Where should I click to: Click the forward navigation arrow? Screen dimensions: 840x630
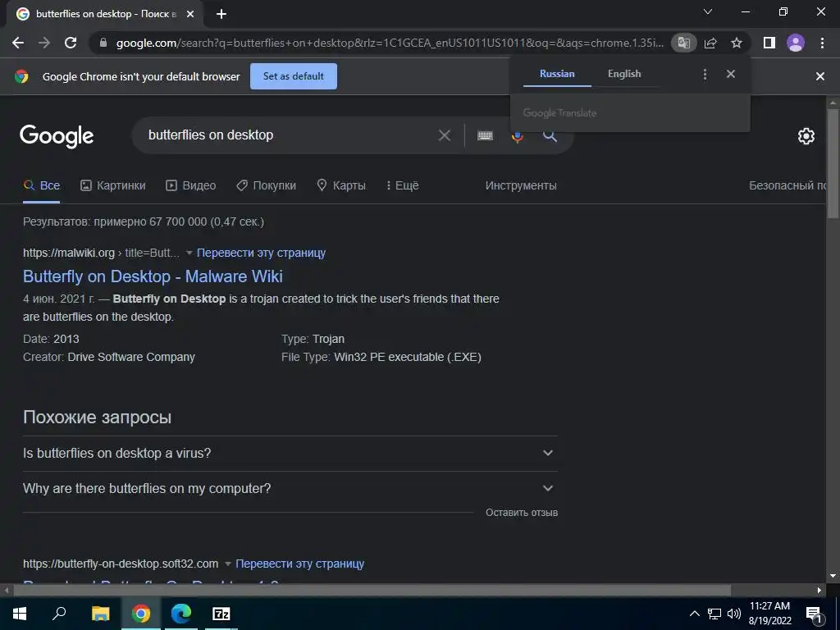[x=44, y=43]
